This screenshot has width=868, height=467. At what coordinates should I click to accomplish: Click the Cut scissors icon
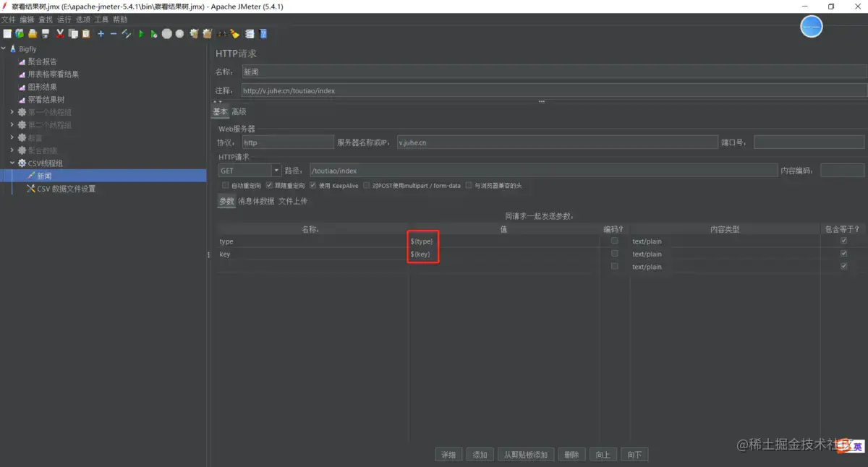click(x=61, y=33)
